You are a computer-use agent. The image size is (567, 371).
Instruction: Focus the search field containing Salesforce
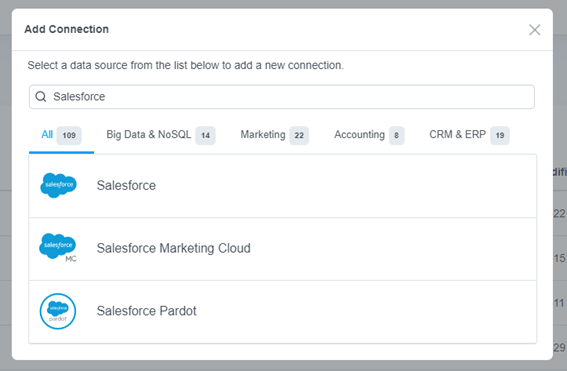coord(282,97)
